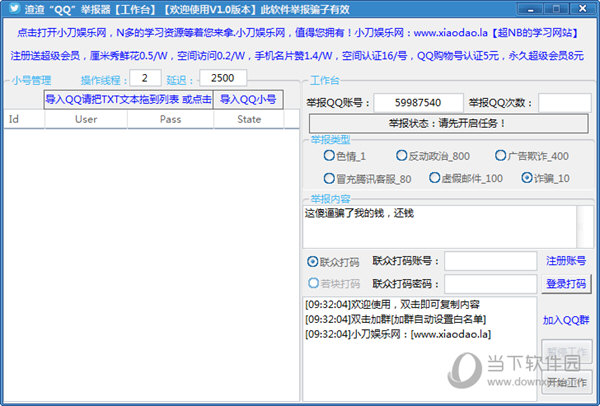The image size is (600, 406).
Task: Click the 注册送超级会员 price banner line
Action: point(297,56)
